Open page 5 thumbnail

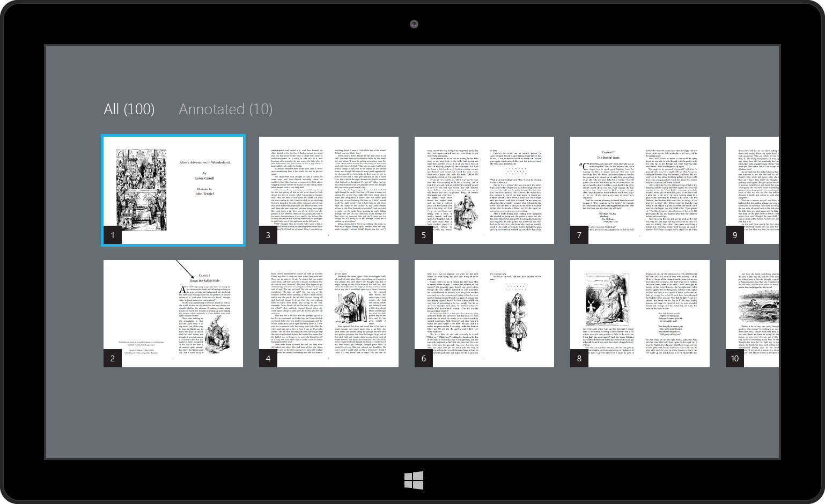pos(484,190)
